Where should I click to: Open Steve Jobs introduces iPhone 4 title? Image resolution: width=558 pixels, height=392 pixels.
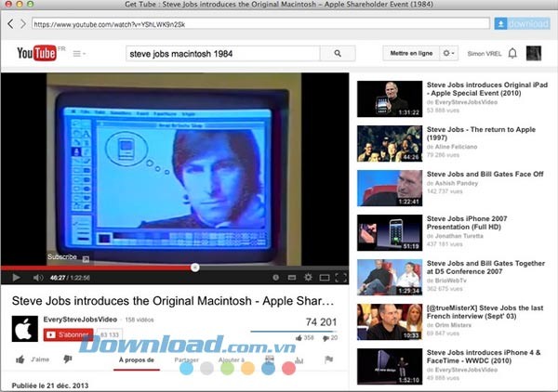484,357
